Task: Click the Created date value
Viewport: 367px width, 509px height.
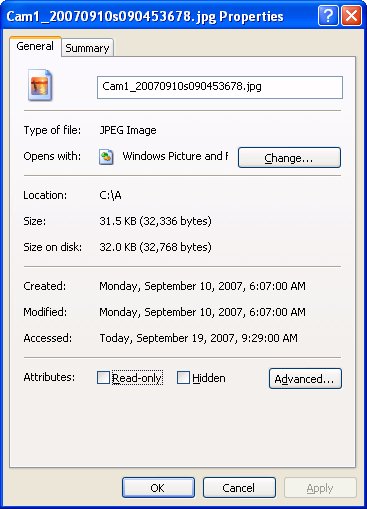Action: 202,286
